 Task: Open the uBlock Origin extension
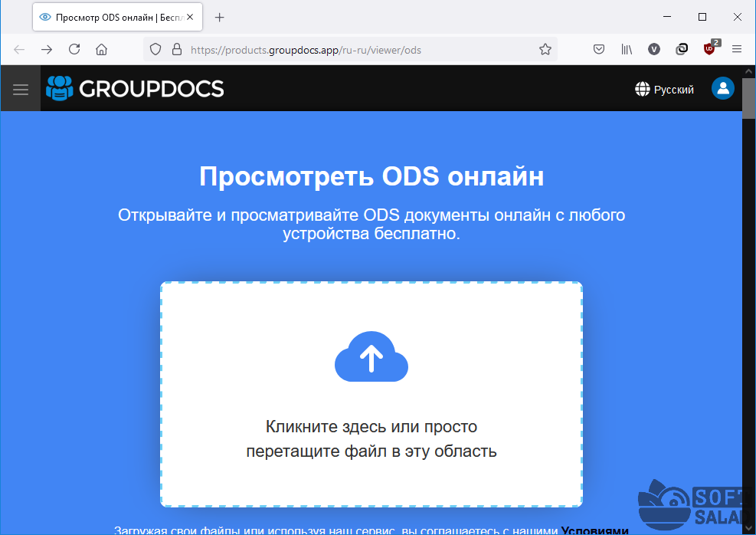click(x=710, y=48)
